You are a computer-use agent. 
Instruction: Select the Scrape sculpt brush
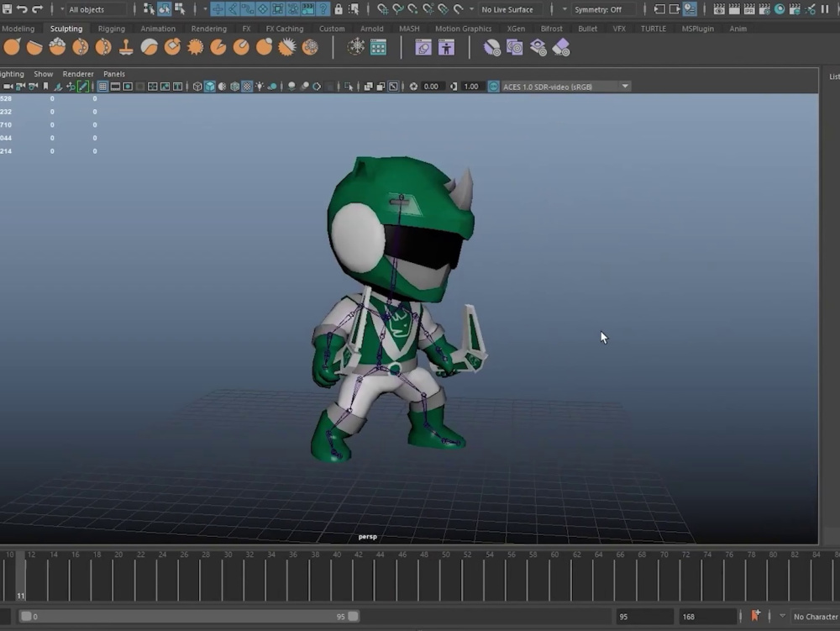[264, 47]
